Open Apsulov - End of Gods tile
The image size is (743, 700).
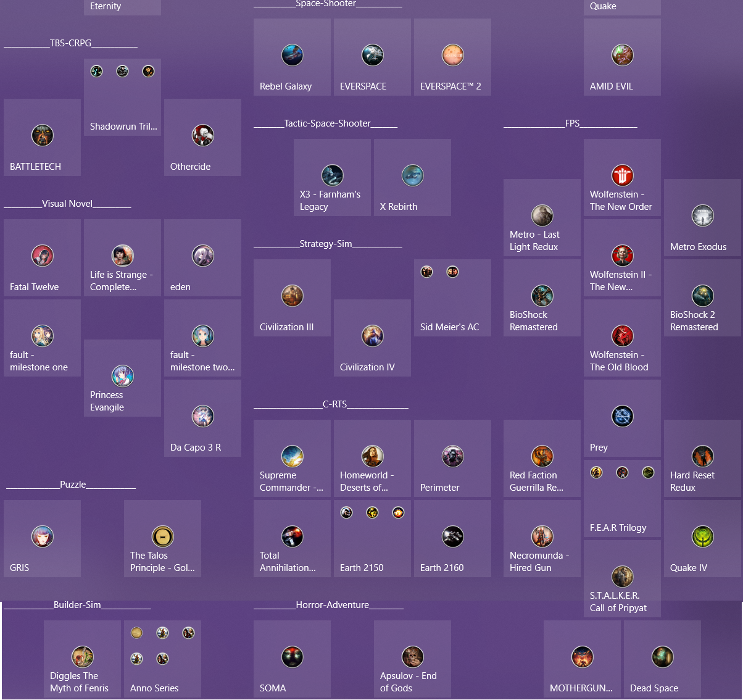click(412, 659)
